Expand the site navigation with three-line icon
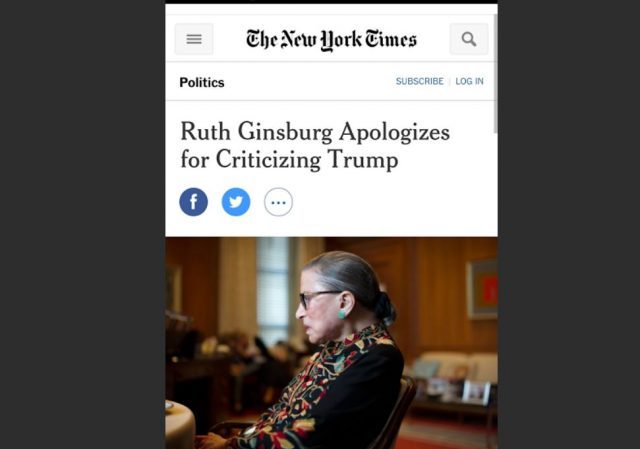Viewport: 640px width, 449px height. [x=194, y=39]
